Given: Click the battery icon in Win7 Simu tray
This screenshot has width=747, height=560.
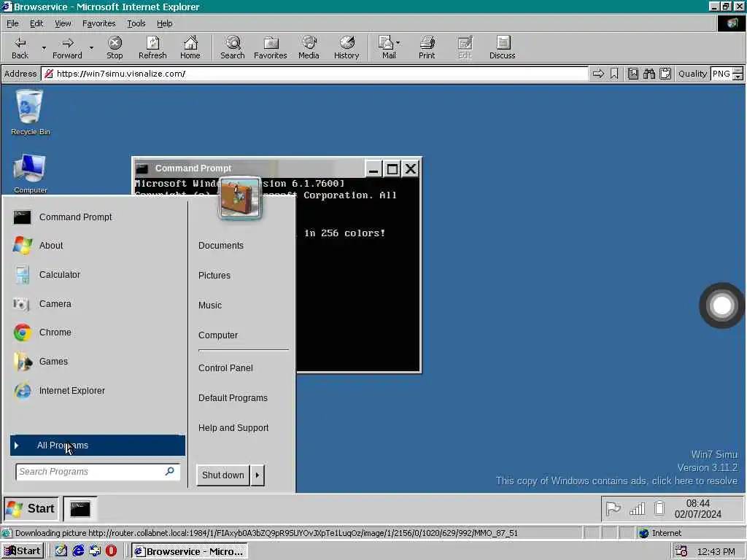Looking at the screenshot, I should pyautogui.click(x=659, y=508).
